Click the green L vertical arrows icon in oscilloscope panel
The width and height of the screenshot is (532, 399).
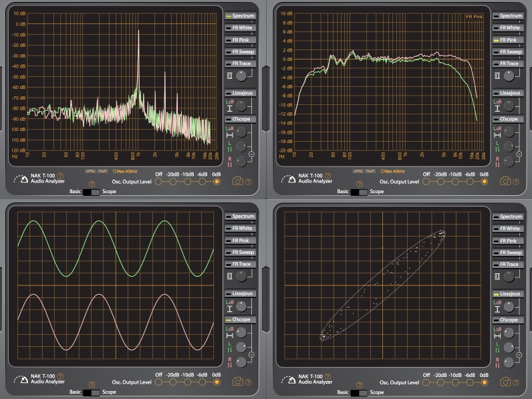(x=229, y=347)
